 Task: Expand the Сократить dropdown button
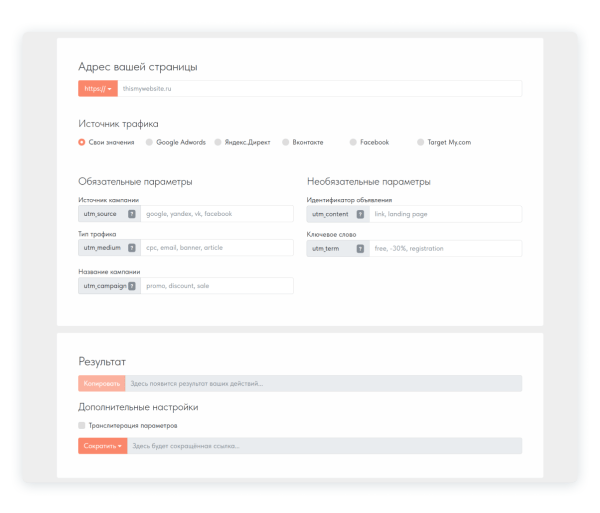click(x=102, y=446)
